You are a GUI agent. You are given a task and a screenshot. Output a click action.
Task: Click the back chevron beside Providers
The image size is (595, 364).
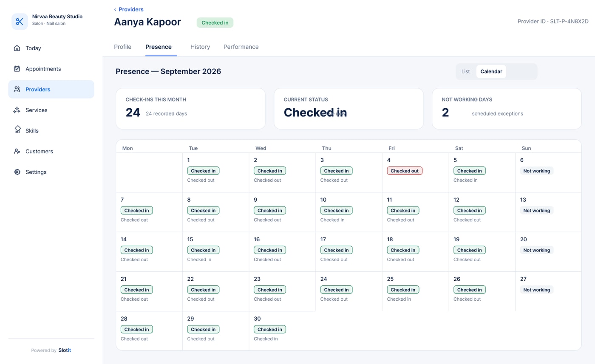115,9
